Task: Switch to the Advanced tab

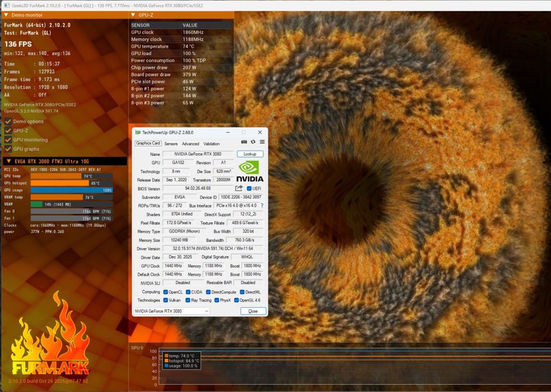Action: (191, 143)
